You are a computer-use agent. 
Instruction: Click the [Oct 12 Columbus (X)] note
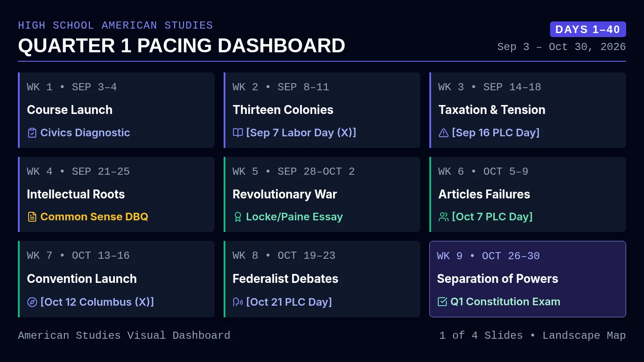[x=97, y=302]
